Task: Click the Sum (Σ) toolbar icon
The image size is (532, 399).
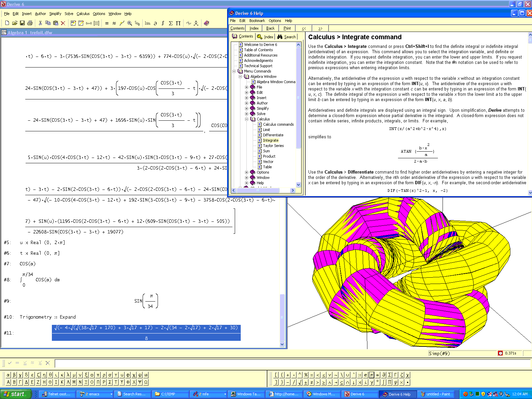Action: (x=171, y=23)
